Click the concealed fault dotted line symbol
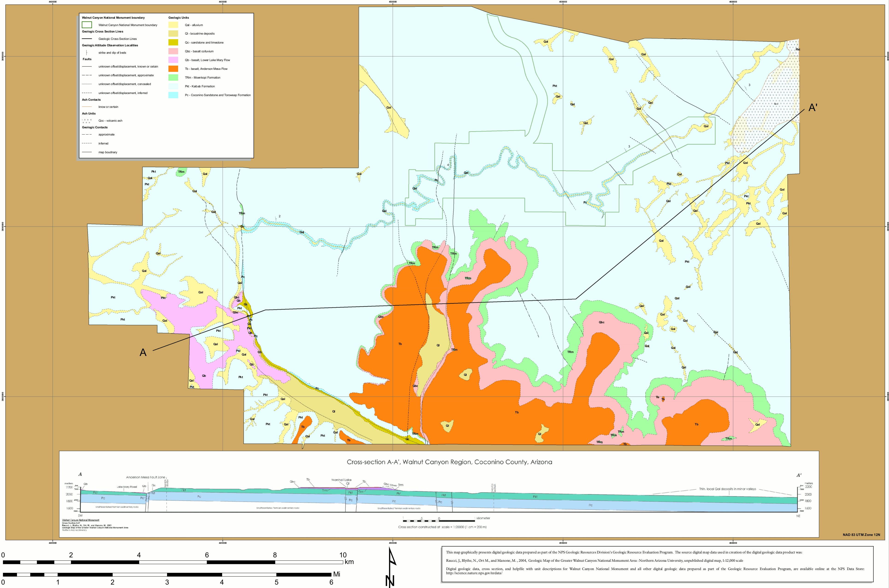 coord(87,84)
